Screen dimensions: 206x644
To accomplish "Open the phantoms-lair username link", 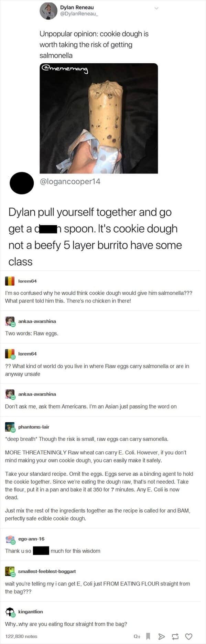I will coord(34,427).
